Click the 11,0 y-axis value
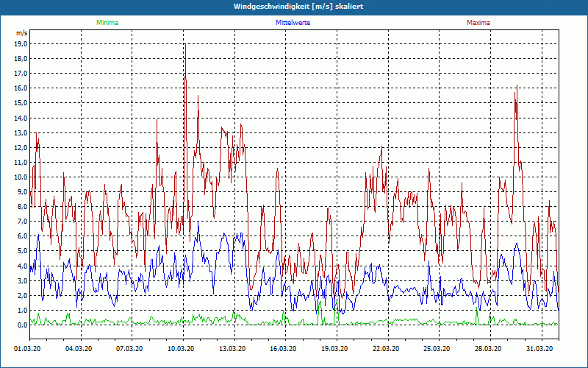This screenshot has height=368, width=588. 21,162
